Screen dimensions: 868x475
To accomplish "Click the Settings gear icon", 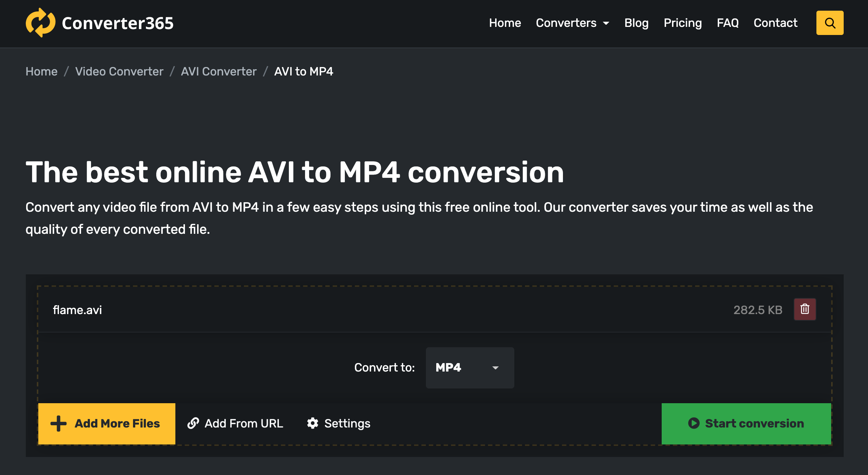I will [x=312, y=423].
